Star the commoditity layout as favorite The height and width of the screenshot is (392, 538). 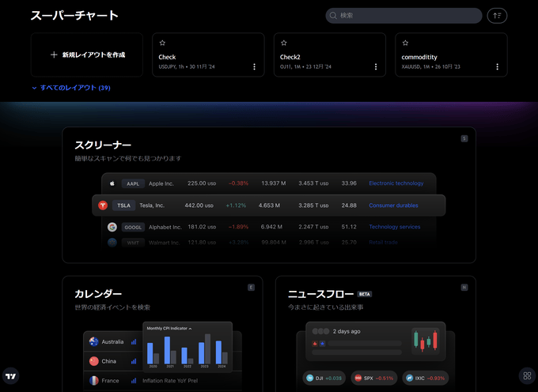point(405,43)
